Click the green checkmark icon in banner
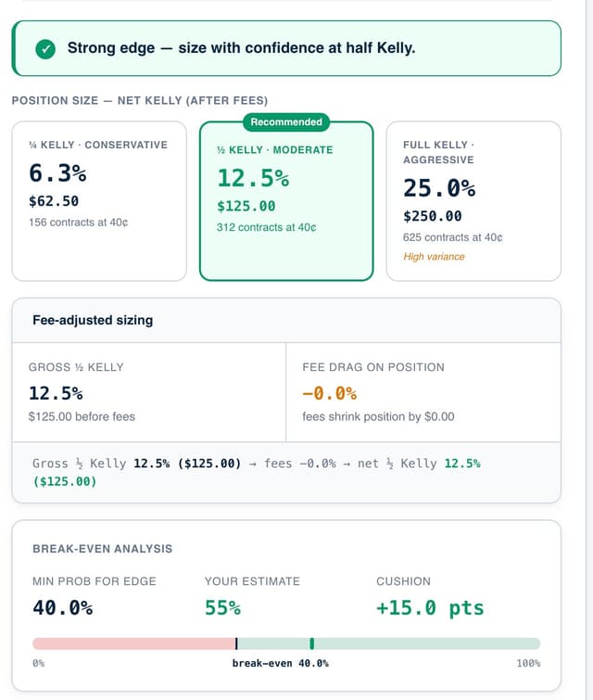Screen dimensions: 593x700 coord(44,48)
